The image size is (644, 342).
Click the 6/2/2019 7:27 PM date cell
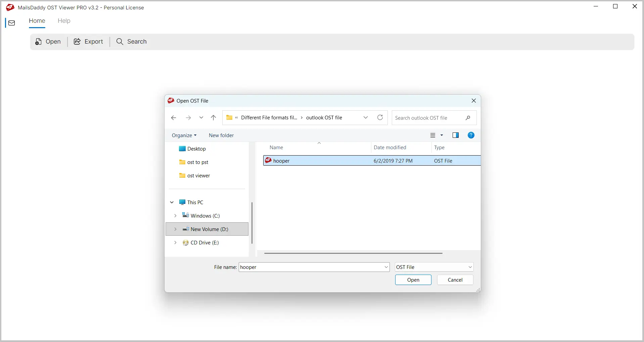(393, 161)
